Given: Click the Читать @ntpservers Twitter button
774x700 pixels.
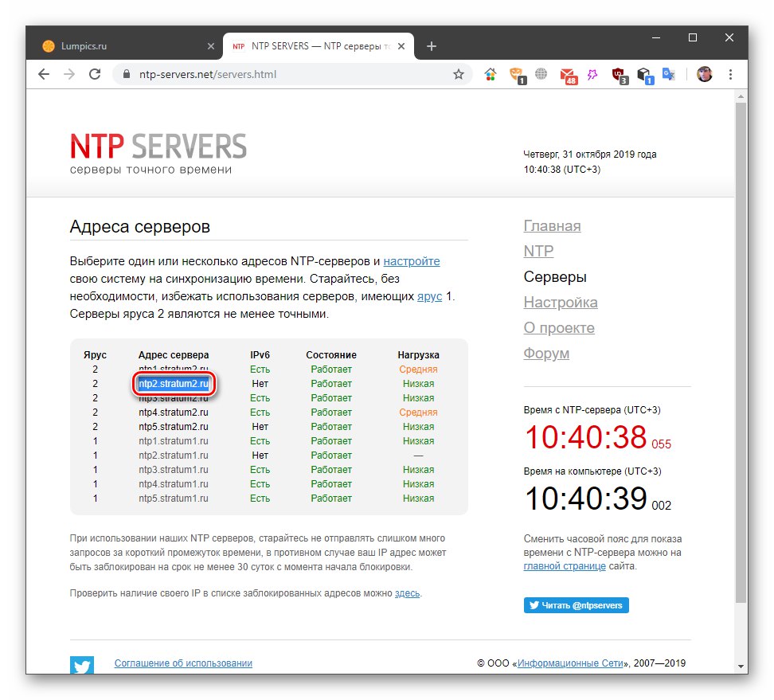Looking at the screenshot, I should [x=576, y=605].
